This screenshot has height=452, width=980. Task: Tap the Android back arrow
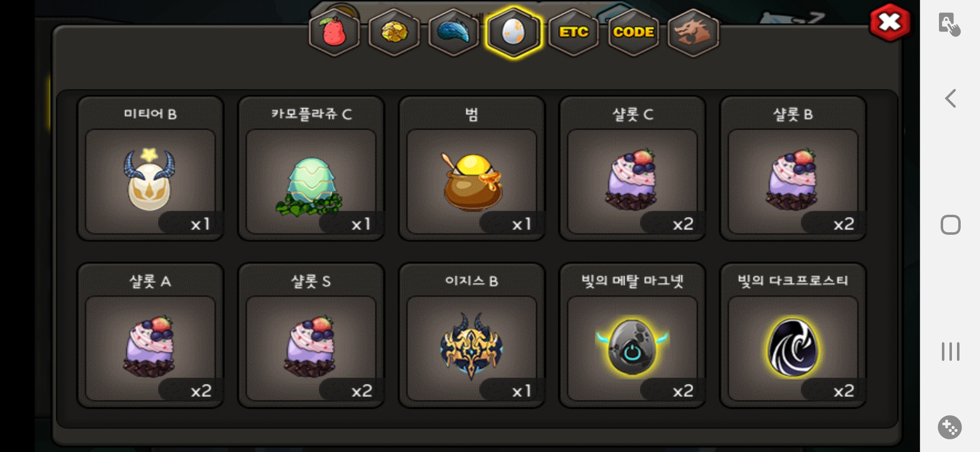[x=950, y=98]
